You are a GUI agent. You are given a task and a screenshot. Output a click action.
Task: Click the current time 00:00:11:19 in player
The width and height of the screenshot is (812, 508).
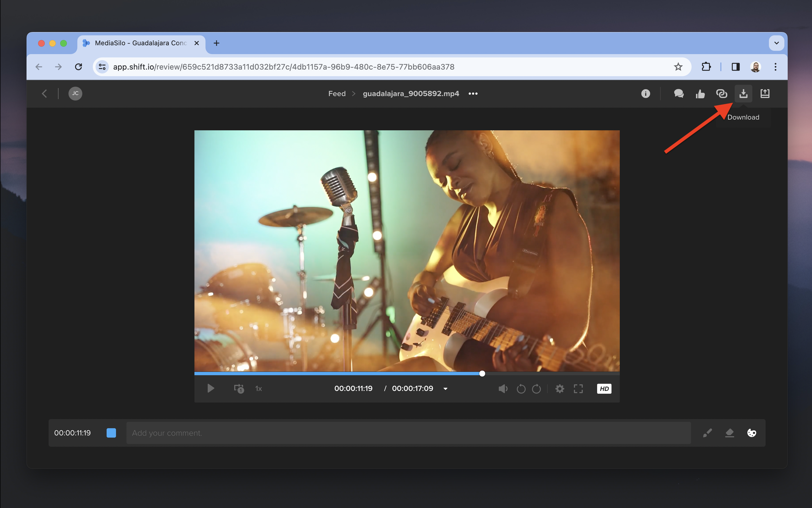(353, 388)
